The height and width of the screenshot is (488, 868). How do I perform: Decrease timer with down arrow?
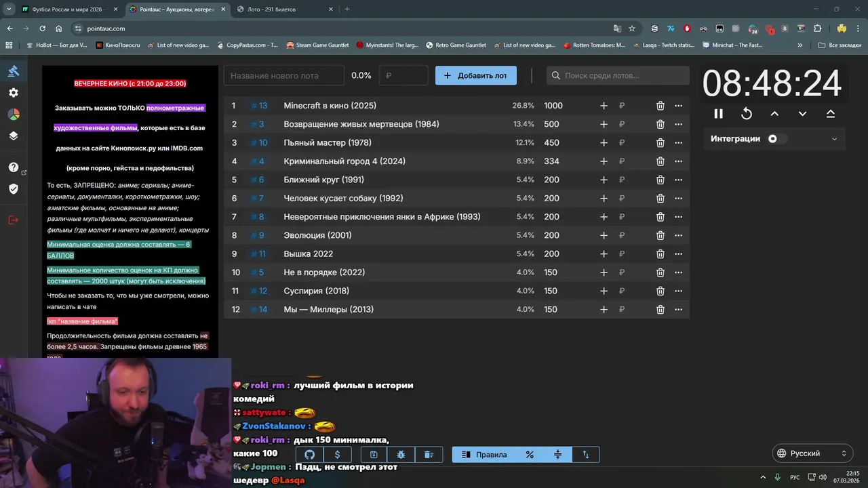click(802, 114)
